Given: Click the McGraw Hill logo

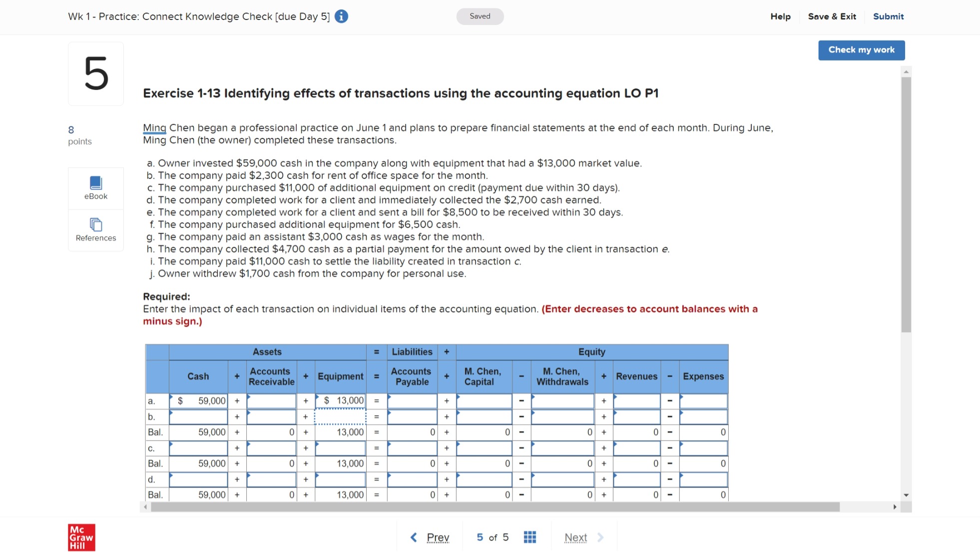Looking at the screenshot, I should pyautogui.click(x=81, y=537).
